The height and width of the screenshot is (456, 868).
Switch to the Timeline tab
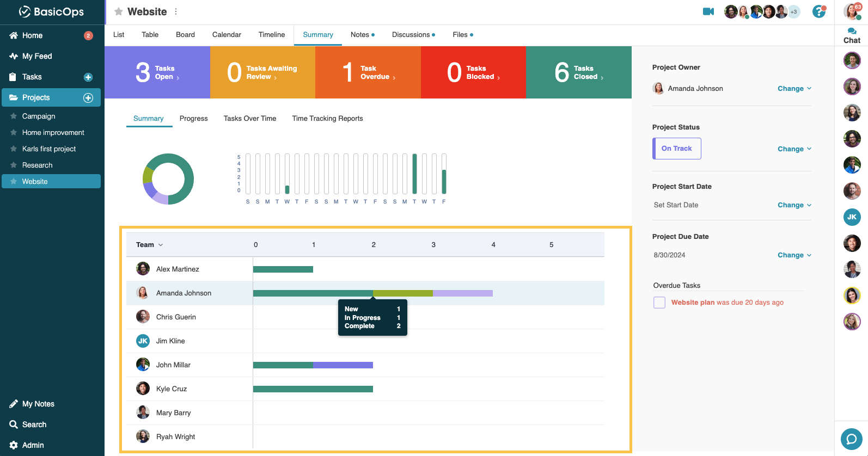(271, 35)
